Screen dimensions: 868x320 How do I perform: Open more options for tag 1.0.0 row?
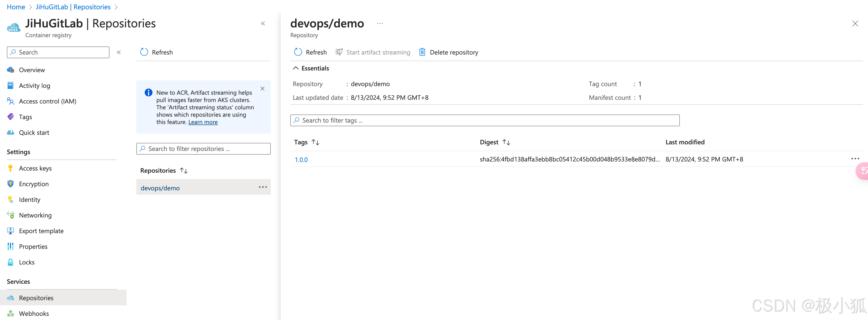pyautogui.click(x=855, y=159)
